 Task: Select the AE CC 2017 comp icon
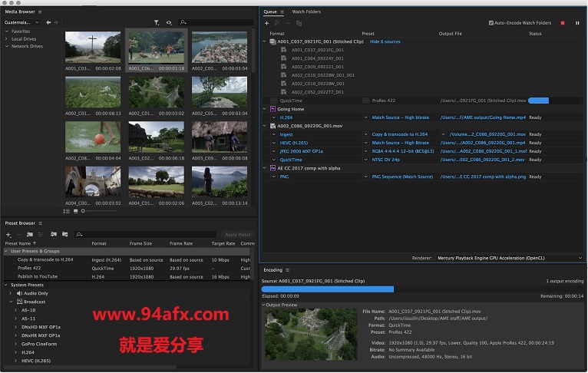pyautogui.click(x=273, y=168)
